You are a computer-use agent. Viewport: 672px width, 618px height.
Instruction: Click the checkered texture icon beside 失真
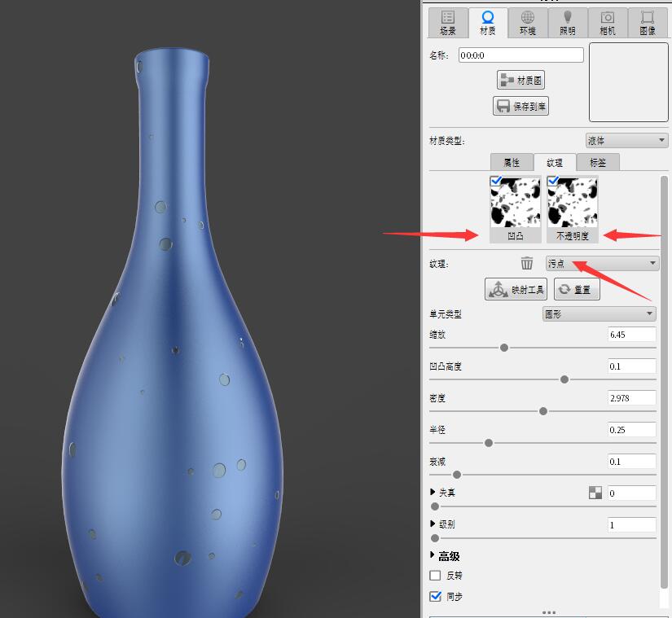point(595,493)
